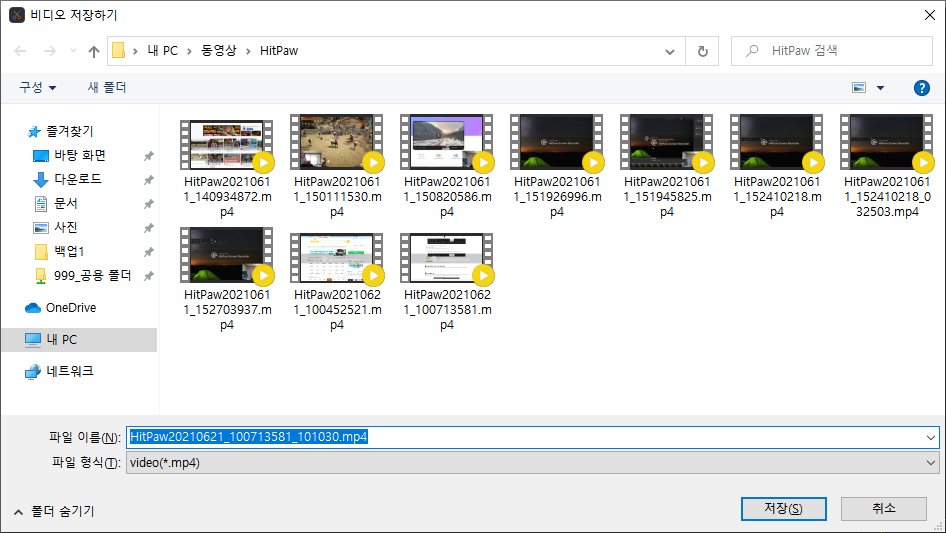
Task: Click the folder icon in address bar
Action: [x=119, y=51]
